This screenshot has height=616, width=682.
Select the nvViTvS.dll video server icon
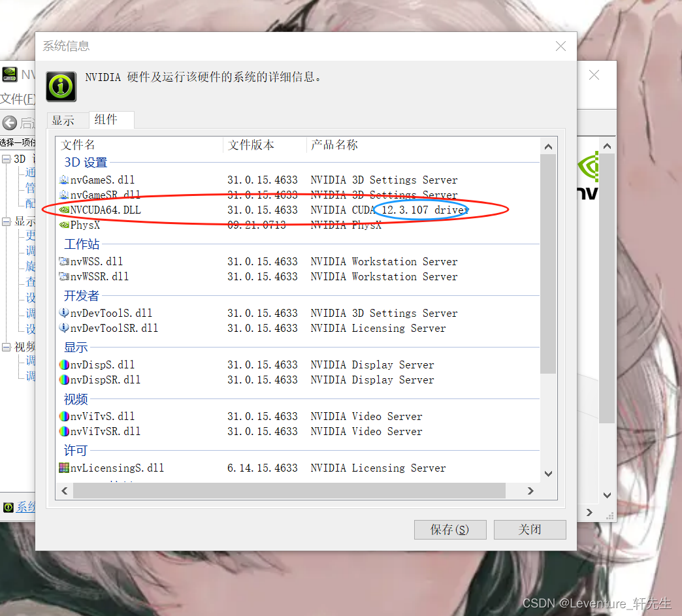click(x=63, y=416)
